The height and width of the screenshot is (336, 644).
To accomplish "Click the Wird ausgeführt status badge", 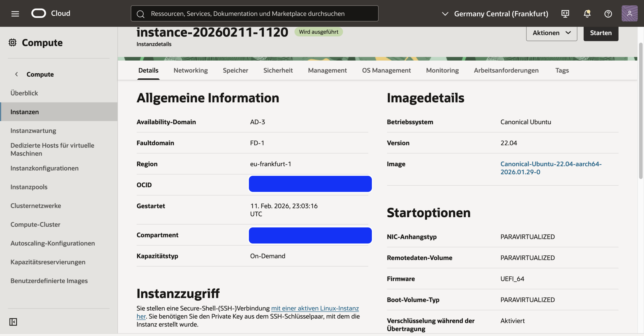I will [x=318, y=32].
